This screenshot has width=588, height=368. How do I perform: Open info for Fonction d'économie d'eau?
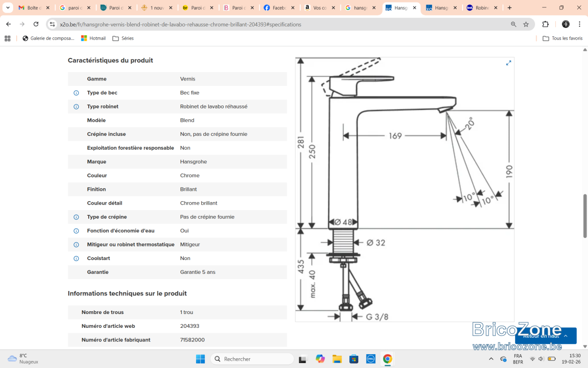[x=76, y=231]
